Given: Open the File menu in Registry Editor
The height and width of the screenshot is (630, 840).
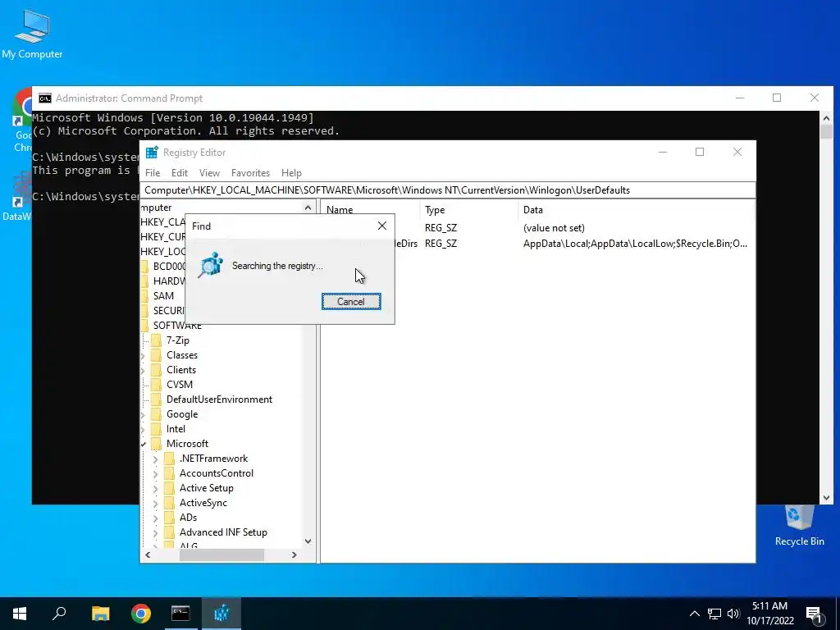Looking at the screenshot, I should [153, 173].
